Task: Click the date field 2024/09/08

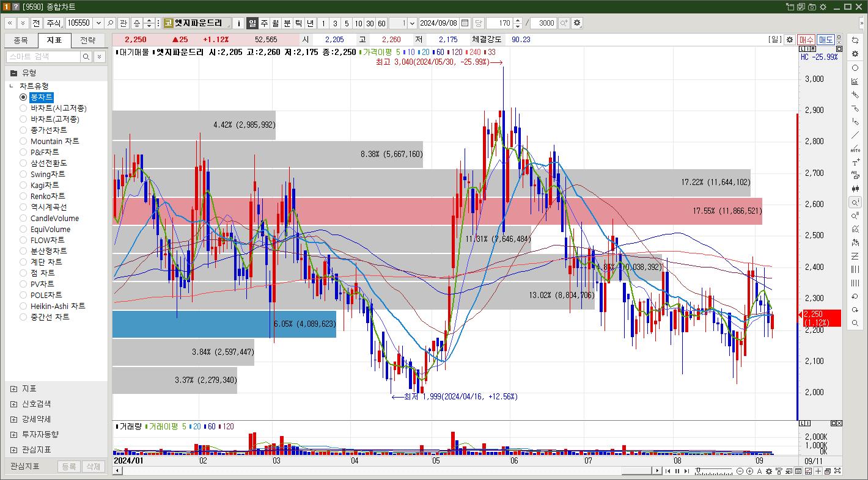Action: (x=438, y=23)
